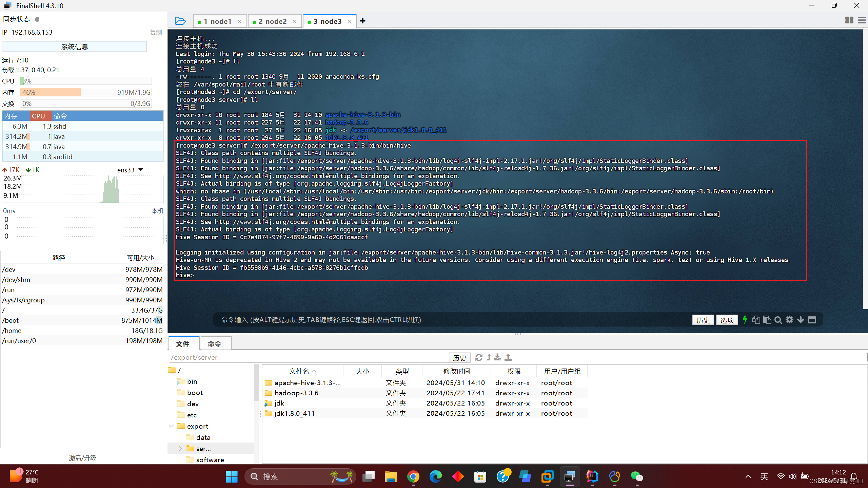Collapse the export folder in tree

coord(172,426)
